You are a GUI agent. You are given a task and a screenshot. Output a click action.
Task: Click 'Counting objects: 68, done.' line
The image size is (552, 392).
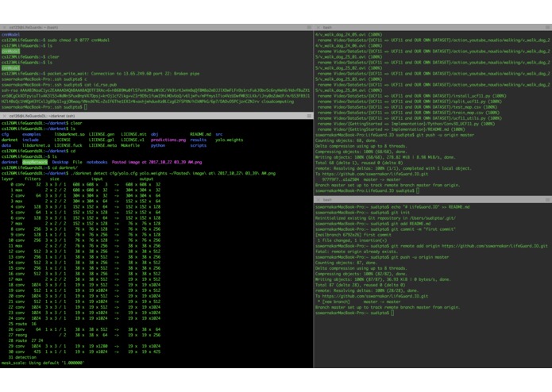tap(346, 140)
